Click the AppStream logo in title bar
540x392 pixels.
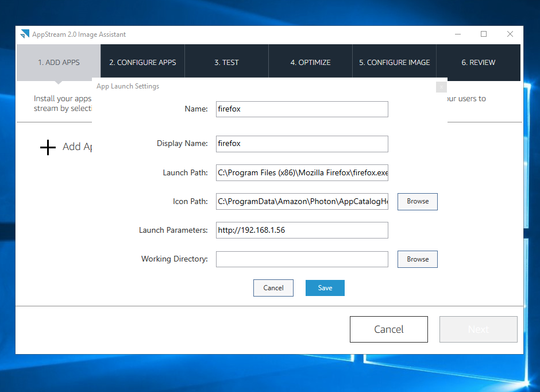[25, 34]
